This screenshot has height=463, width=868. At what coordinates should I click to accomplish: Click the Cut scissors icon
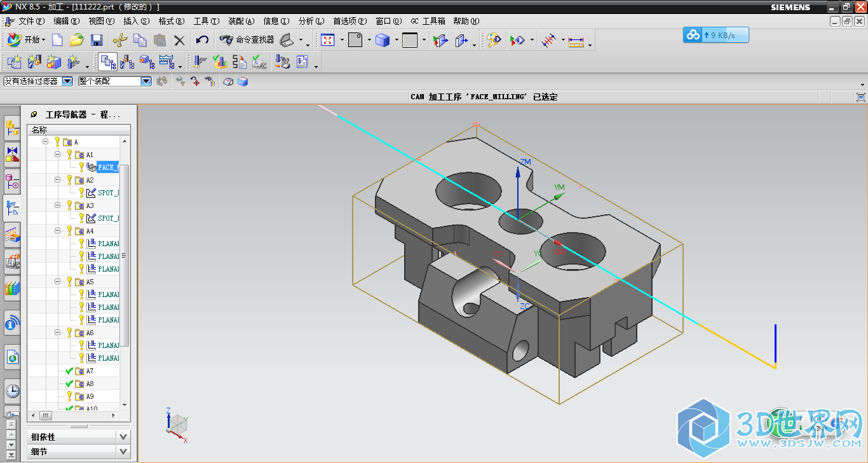pos(119,40)
